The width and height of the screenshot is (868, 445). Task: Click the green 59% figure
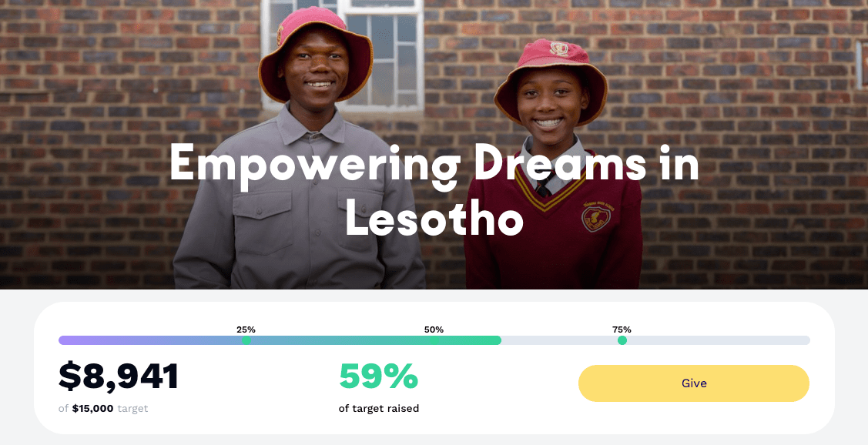378,376
